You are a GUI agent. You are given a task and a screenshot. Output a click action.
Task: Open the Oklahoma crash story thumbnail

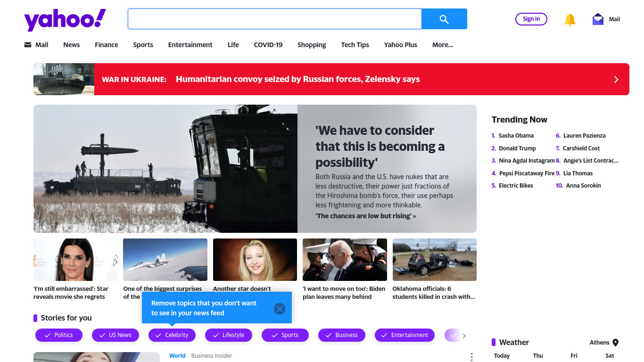pos(435,260)
